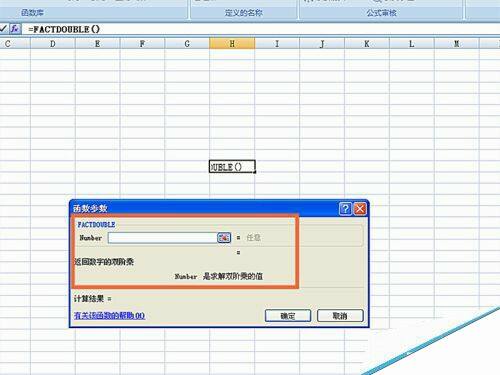Select column M header
Viewport: 500px width, 375px height.
(457, 43)
